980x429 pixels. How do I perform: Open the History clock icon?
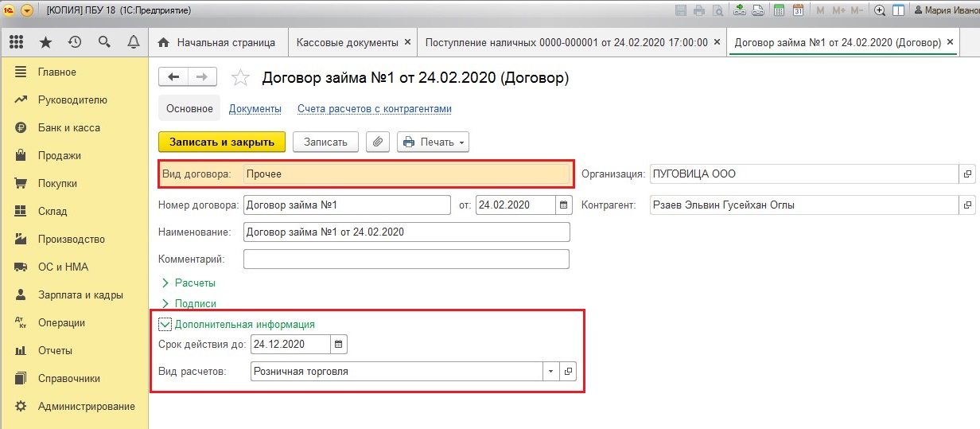[75, 42]
